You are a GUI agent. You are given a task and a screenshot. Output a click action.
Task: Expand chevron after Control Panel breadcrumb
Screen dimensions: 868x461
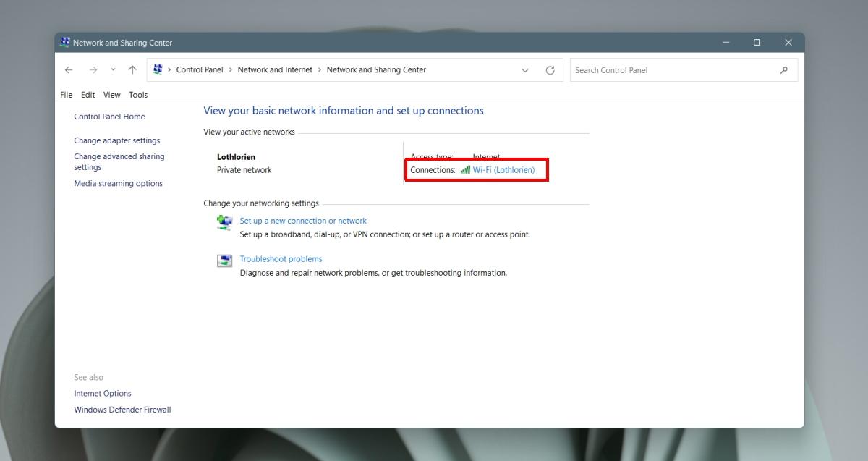click(x=231, y=70)
